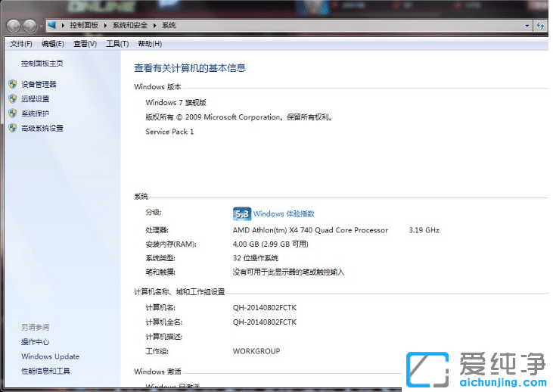Go forward with the Forward arrow button
553x392 pixels.
(x=30, y=26)
